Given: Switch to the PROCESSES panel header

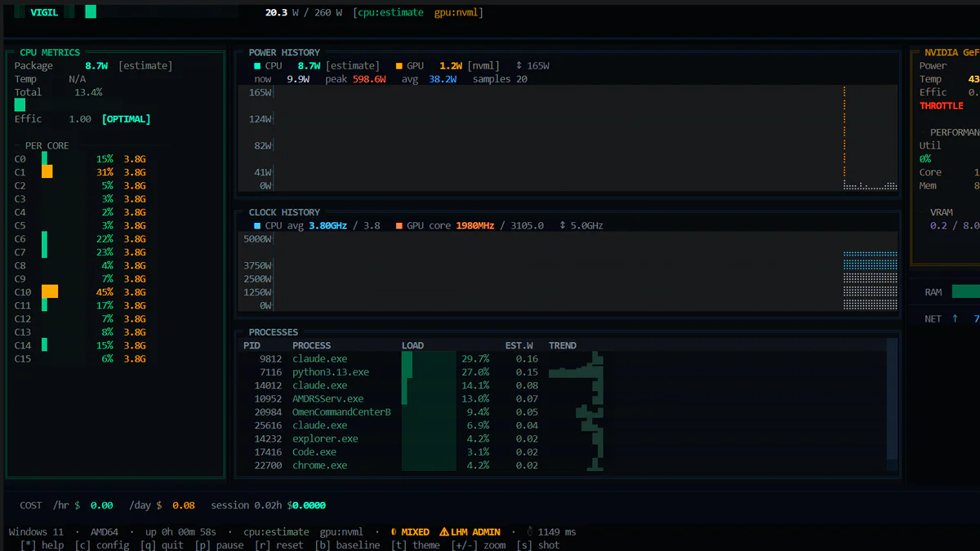Looking at the screenshot, I should pos(272,331).
